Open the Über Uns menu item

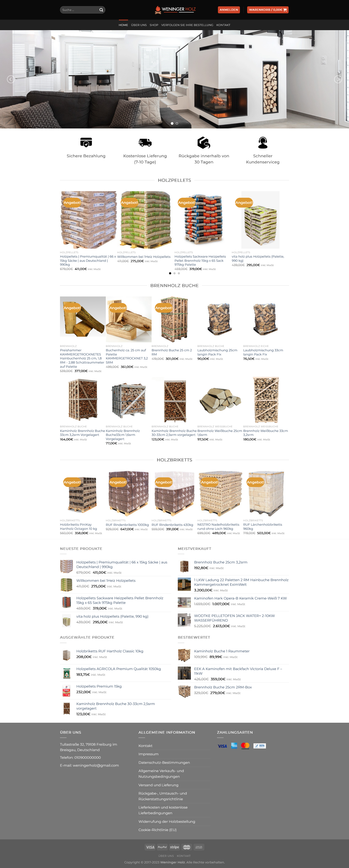pyautogui.click(x=139, y=25)
